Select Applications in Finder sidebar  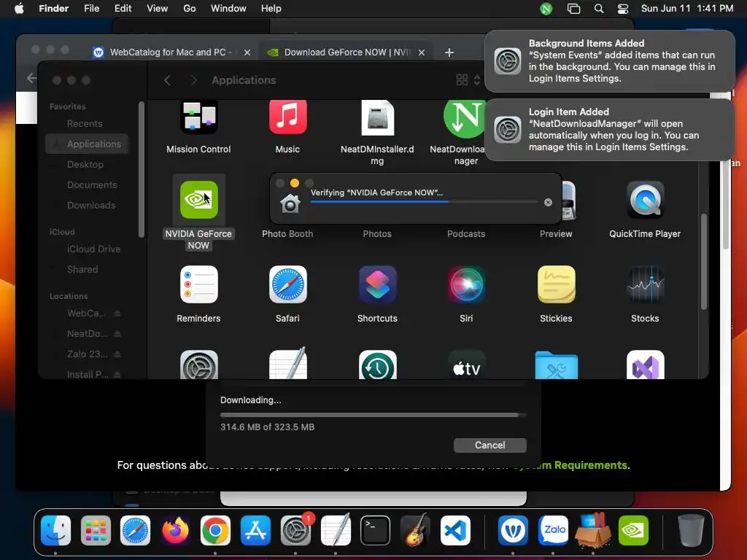coord(87,144)
